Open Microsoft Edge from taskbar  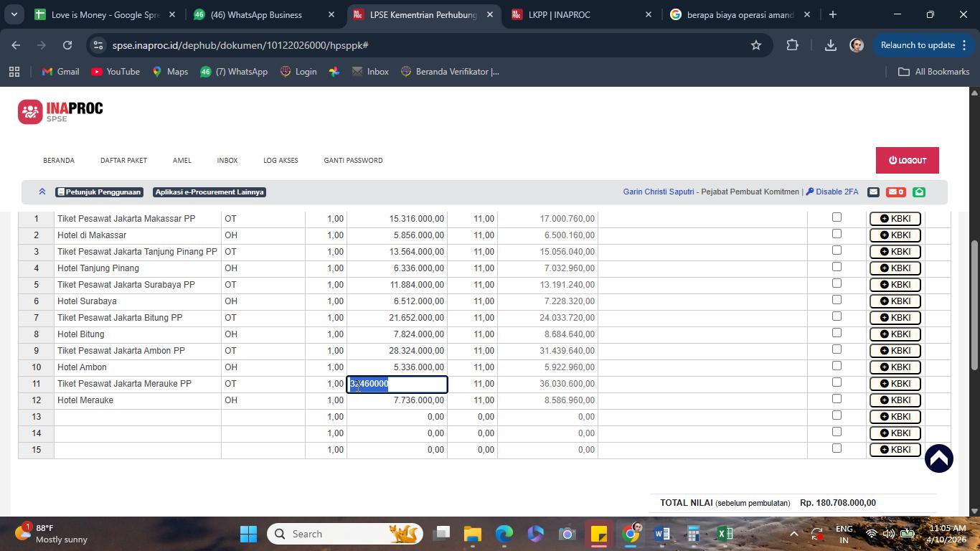pos(504,534)
